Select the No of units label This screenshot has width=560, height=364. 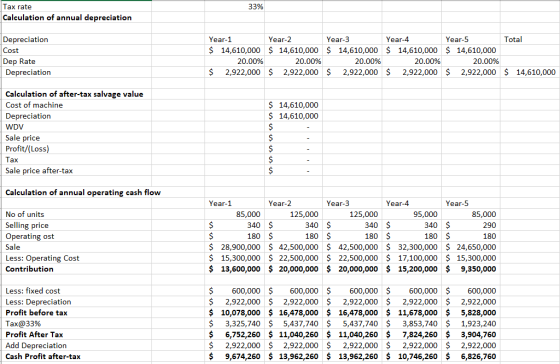[25, 214]
